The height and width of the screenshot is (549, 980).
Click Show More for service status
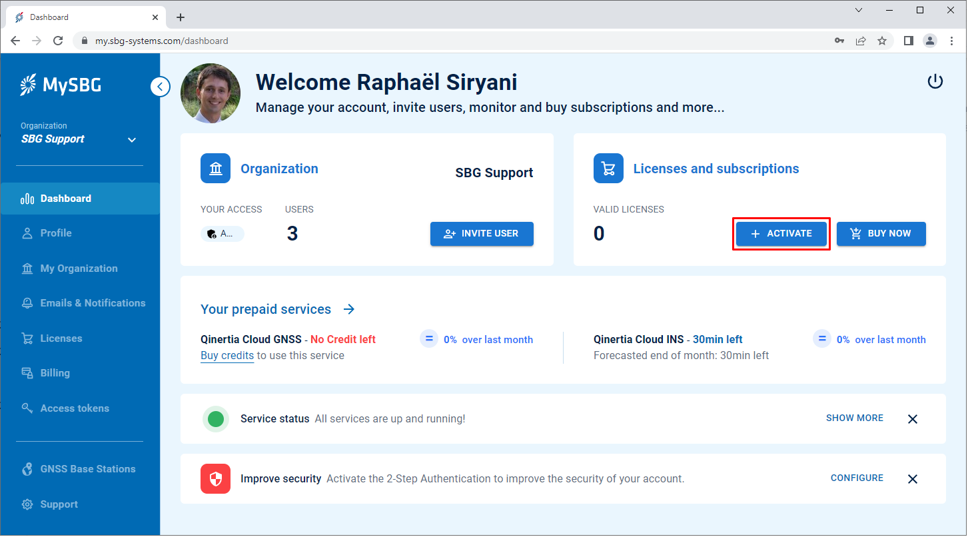855,418
